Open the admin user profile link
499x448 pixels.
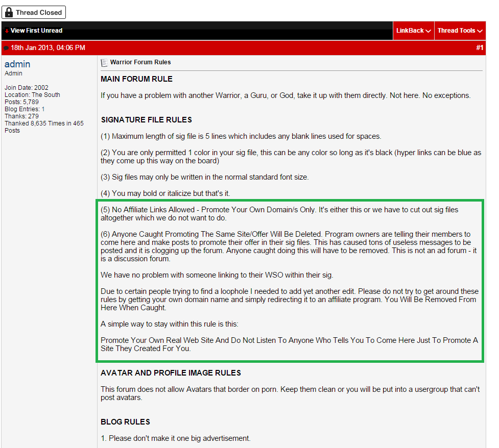tap(17, 64)
